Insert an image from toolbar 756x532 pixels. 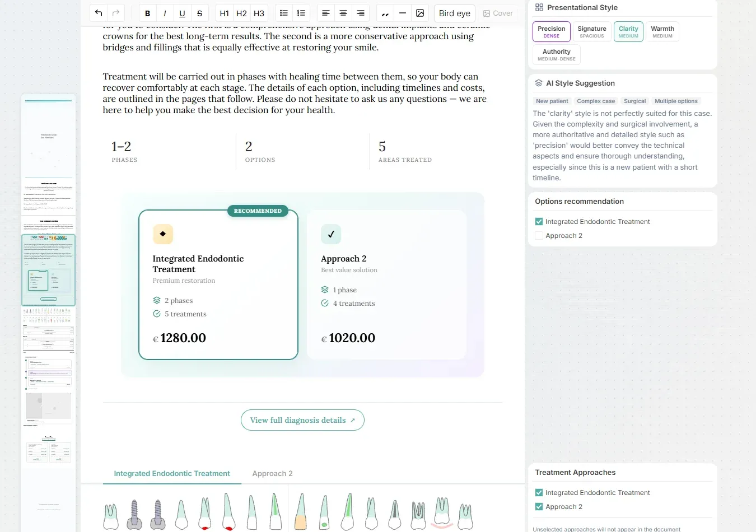pos(420,13)
